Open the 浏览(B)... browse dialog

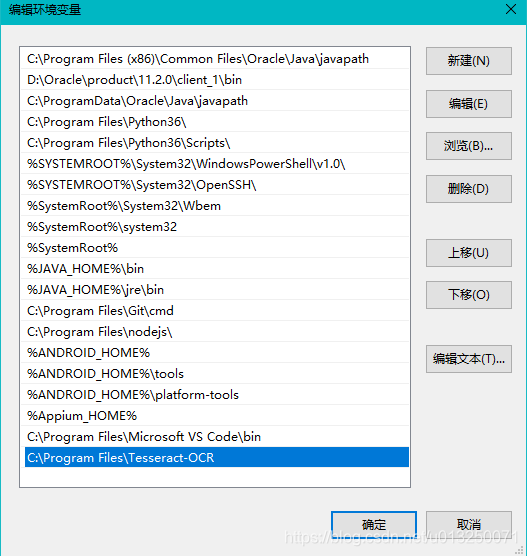click(x=468, y=146)
